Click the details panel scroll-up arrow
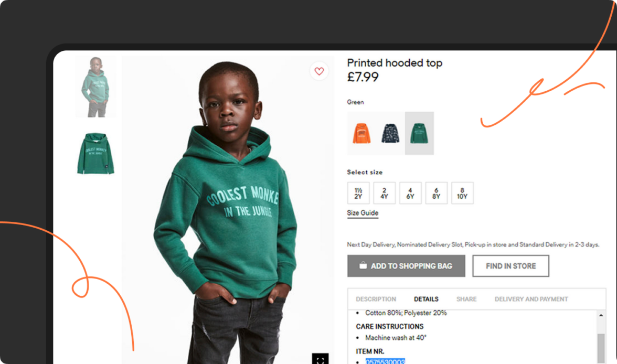 (x=601, y=315)
